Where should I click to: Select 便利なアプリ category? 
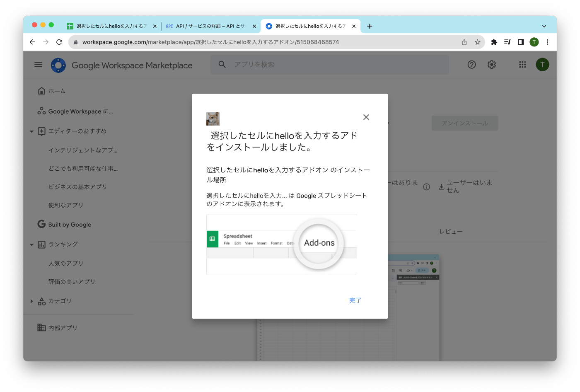tap(65, 205)
